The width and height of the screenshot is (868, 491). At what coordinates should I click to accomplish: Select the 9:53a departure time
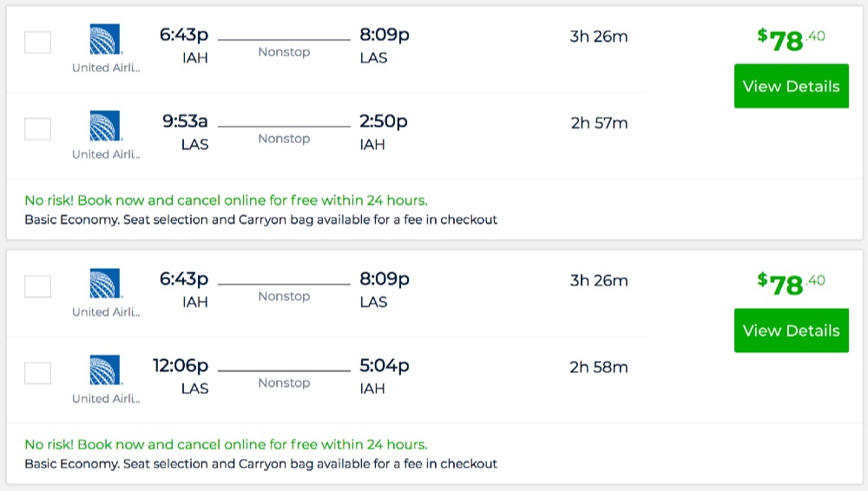[186, 121]
